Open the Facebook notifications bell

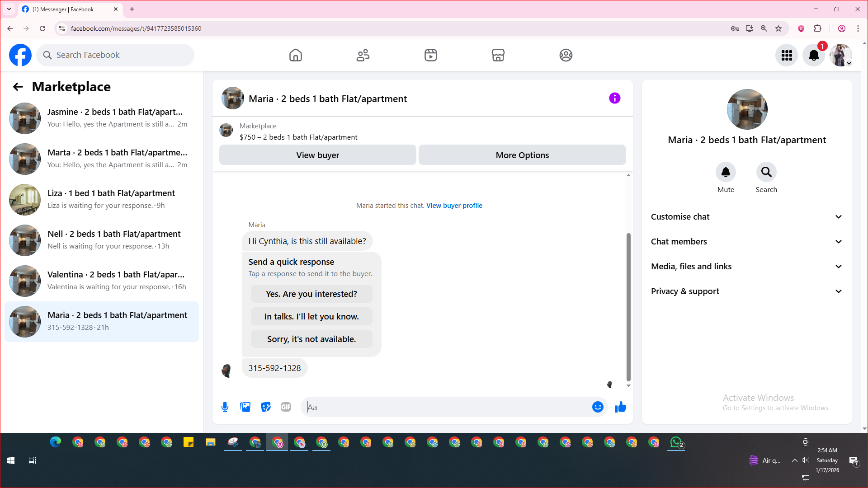tap(813, 55)
